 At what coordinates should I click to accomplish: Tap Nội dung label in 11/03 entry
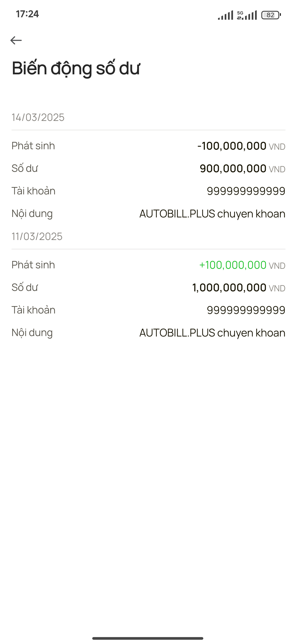click(32, 333)
